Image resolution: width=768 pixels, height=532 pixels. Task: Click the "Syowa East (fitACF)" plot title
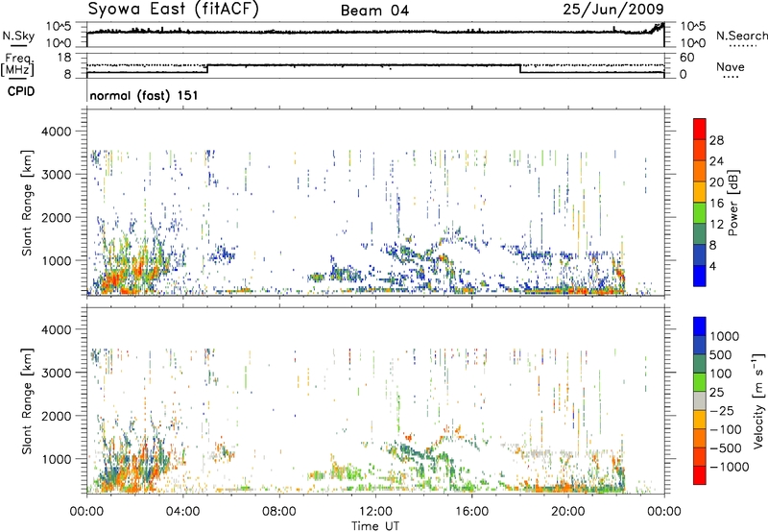pos(173,9)
